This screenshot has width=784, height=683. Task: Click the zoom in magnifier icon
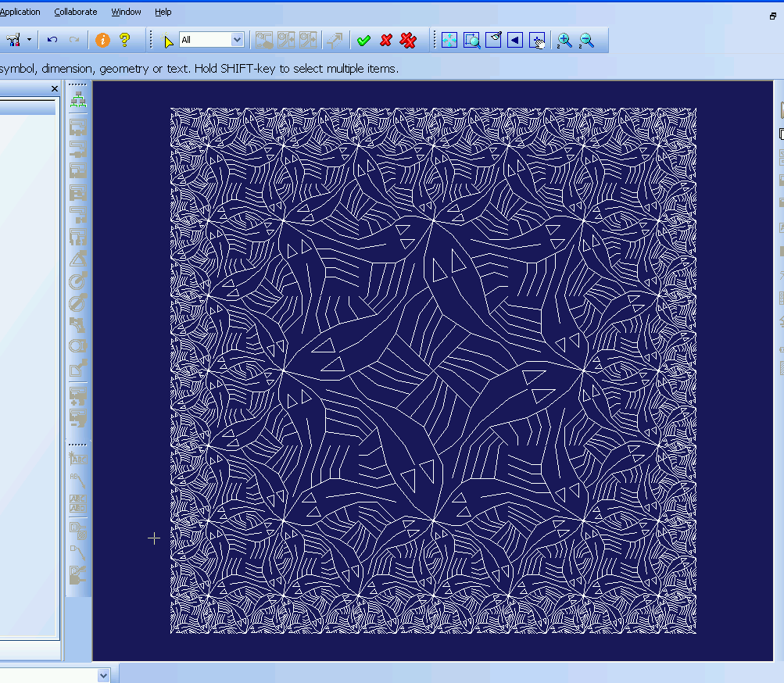(564, 40)
